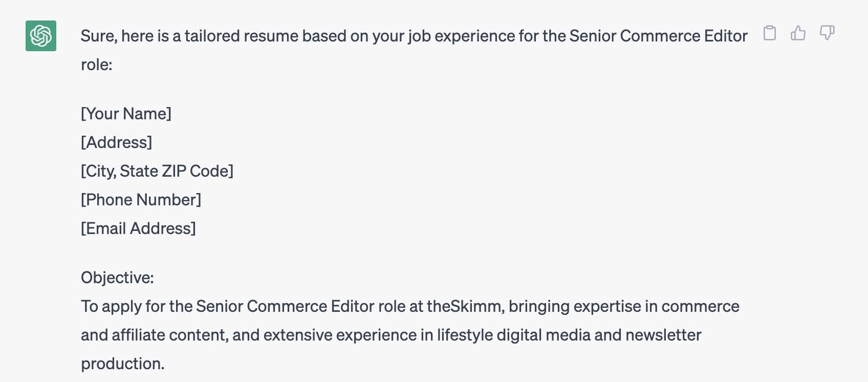Mark the response with thumbs down
The height and width of the screenshot is (382, 868).
pyautogui.click(x=827, y=33)
